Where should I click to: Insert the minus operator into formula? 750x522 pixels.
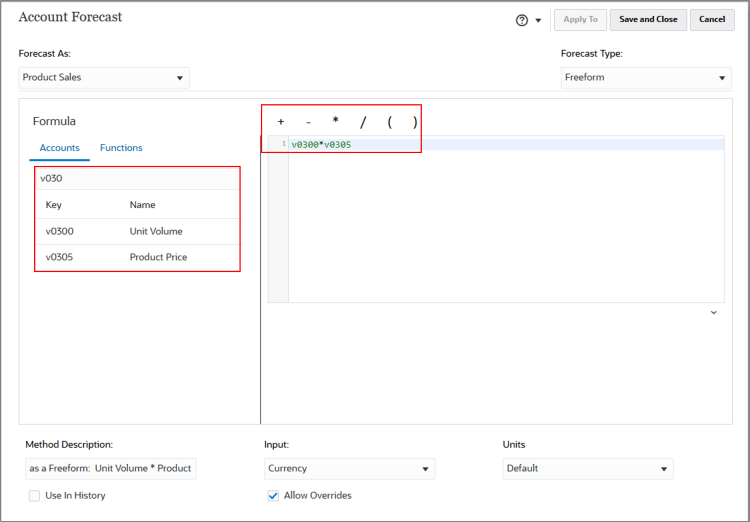(309, 122)
